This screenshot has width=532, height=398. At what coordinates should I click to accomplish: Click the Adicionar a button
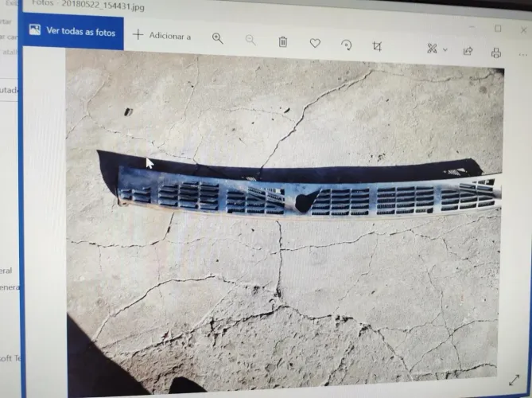click(x=162, y=35)
